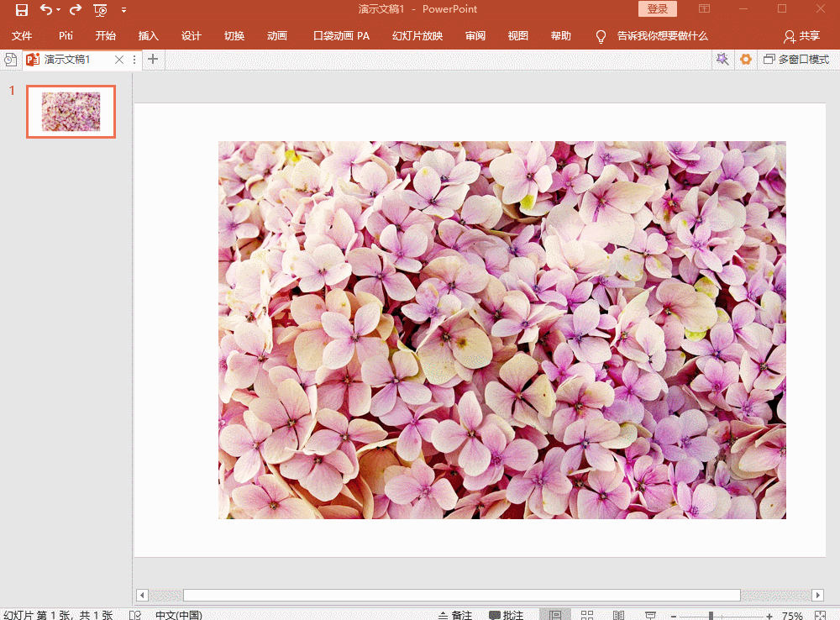840x620 pixels.
Task: Open the 口袋动画 PA tab
Action: [x=341, y=36]
